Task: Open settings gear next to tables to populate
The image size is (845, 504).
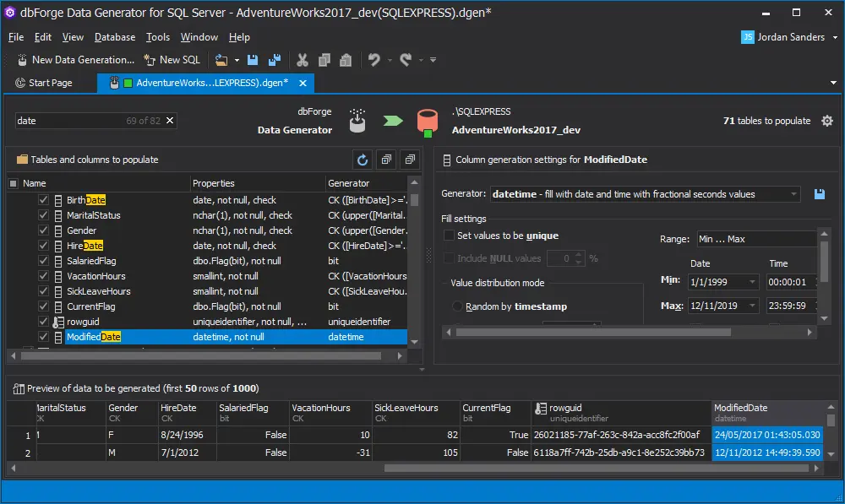Action: click(x=827, y=121)
